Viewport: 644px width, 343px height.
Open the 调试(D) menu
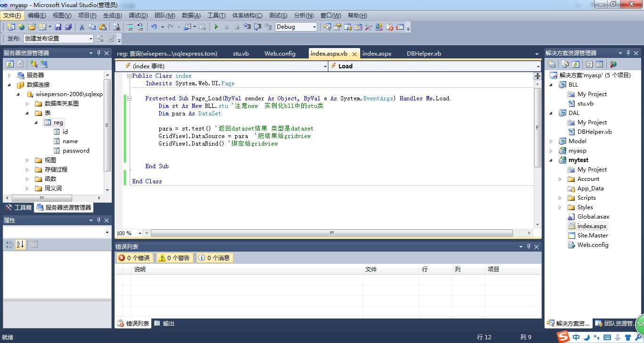pos(138,16)
